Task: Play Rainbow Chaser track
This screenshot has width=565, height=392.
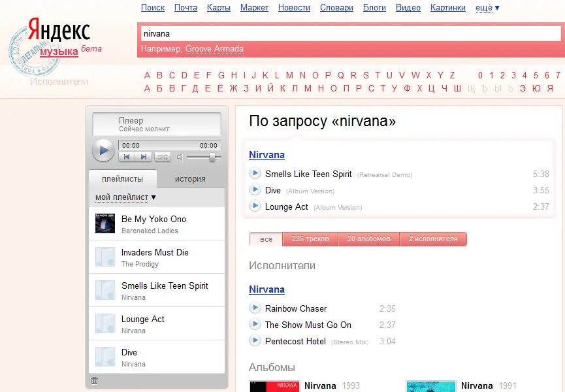Action: coord(255,308)
